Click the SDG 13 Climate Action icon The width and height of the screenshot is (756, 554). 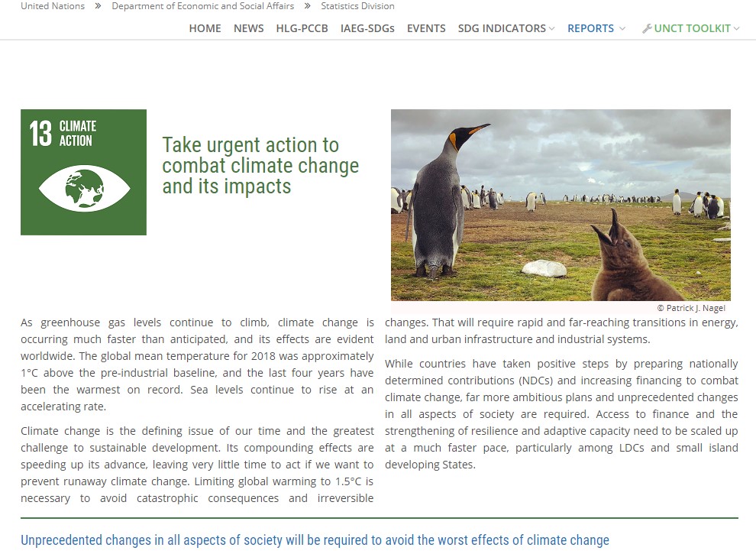[x=83, y=171]
